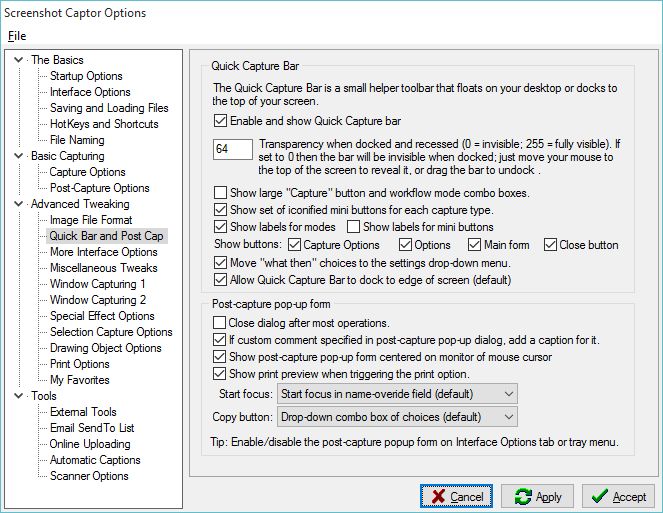Select Advanced Tweaking tree heading
663x513 pixels.
[80, 204]
